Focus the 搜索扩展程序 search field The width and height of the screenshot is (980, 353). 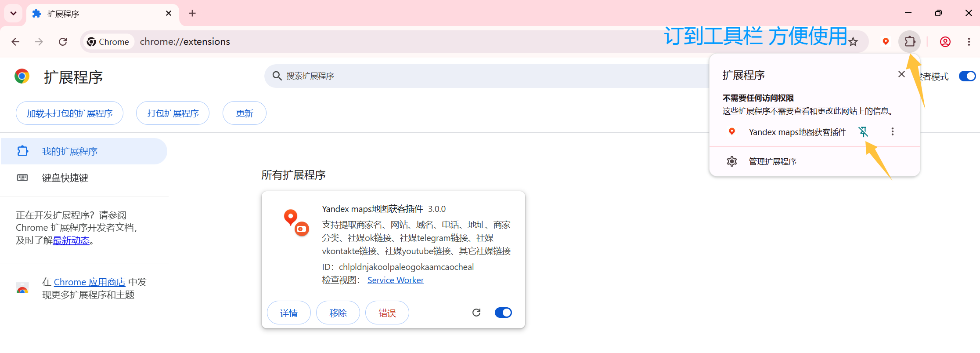[487, 76]
